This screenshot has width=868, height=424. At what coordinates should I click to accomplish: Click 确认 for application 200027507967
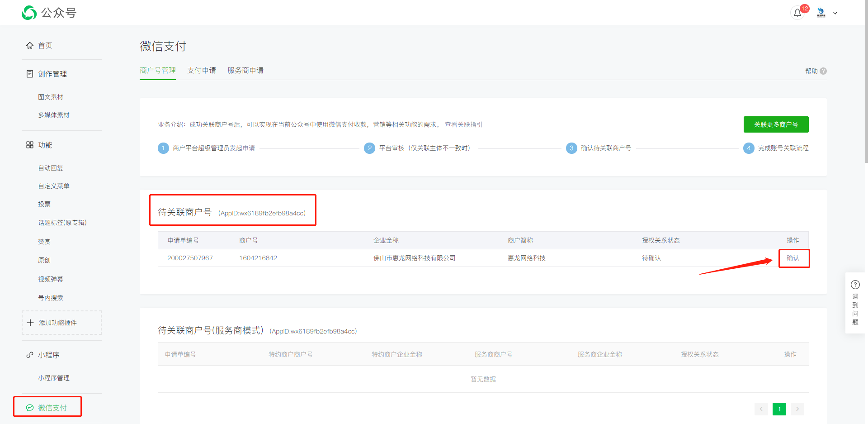[793, 258]
